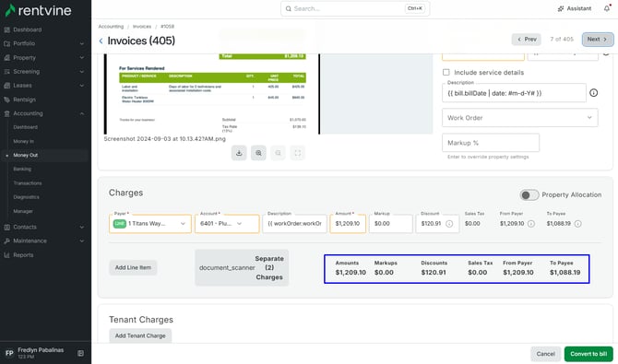Click the sidebar collapse icon beside Fredlyn Pabalinas
This screenshot has height=364, width=618.
[81, 353]
